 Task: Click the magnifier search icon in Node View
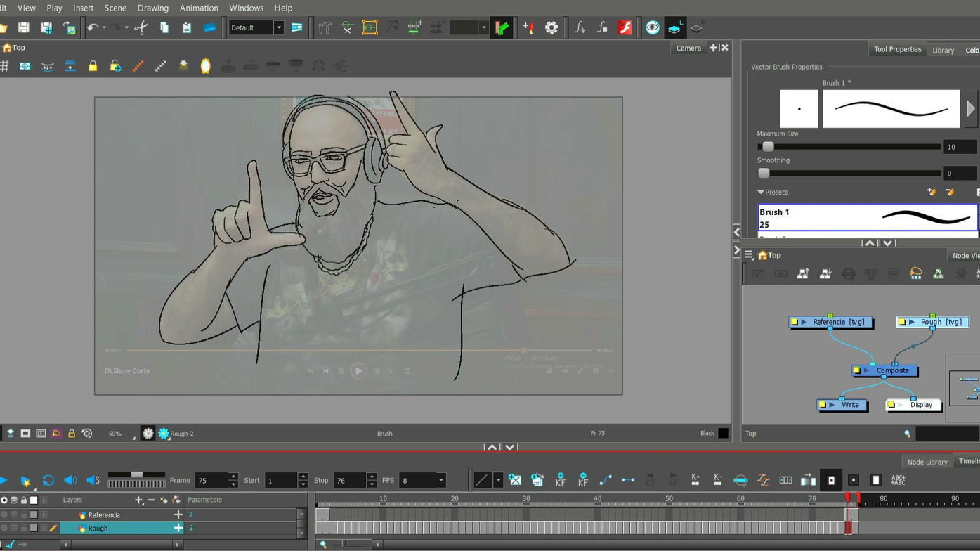pos(907,434)
